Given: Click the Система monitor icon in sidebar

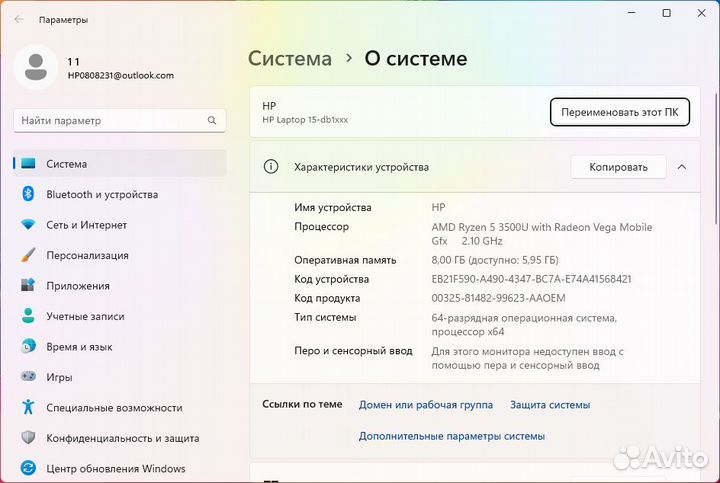Looking at the screenshot, I should [x=28, y=163].
